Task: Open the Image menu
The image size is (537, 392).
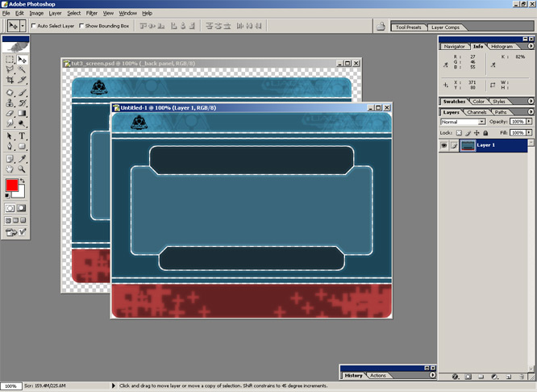Action: 36,14
